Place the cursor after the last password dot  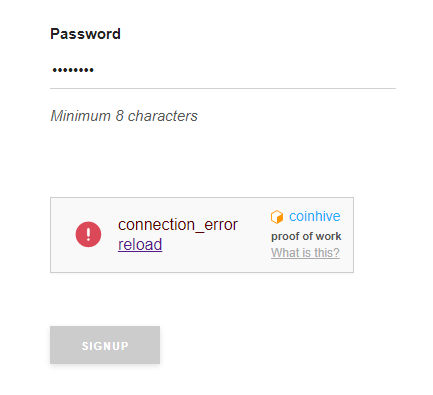tap(95, 70)
